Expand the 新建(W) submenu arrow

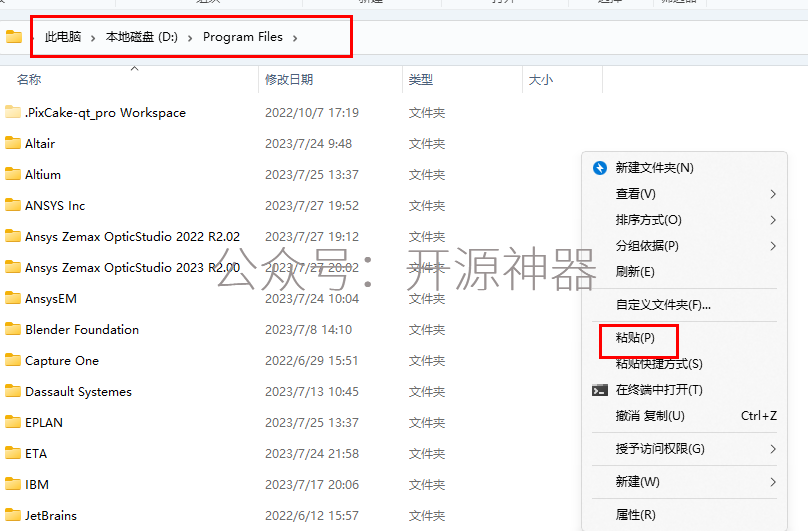coord(773,482)
